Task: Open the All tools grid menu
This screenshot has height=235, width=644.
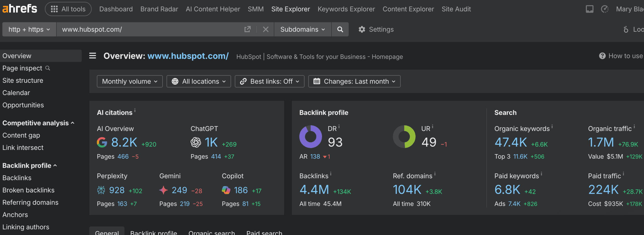Action: pos(68,9)
